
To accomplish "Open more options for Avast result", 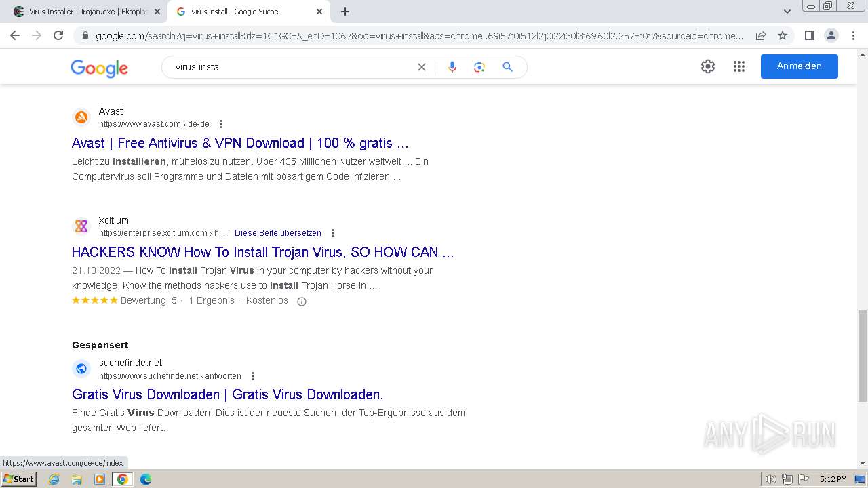I will pos(220,124).
